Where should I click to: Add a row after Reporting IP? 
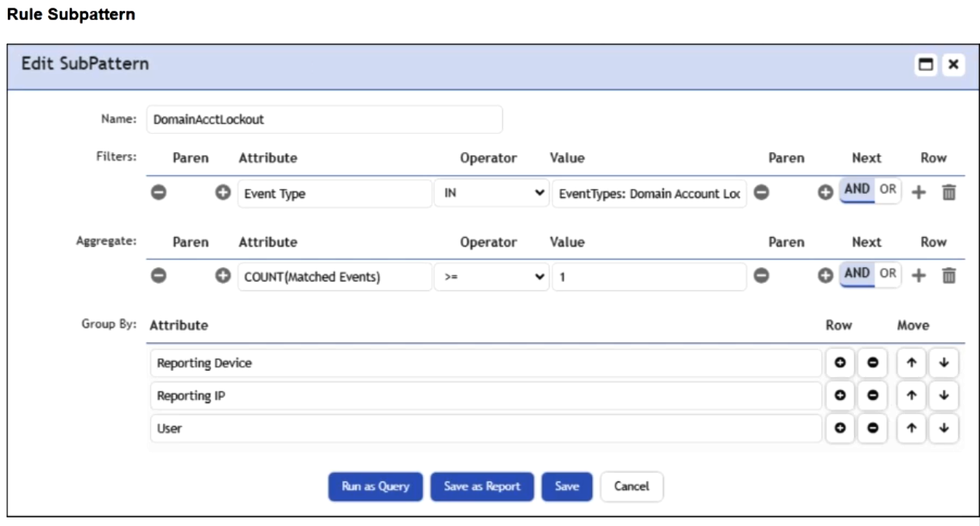[x=840, y=395]
